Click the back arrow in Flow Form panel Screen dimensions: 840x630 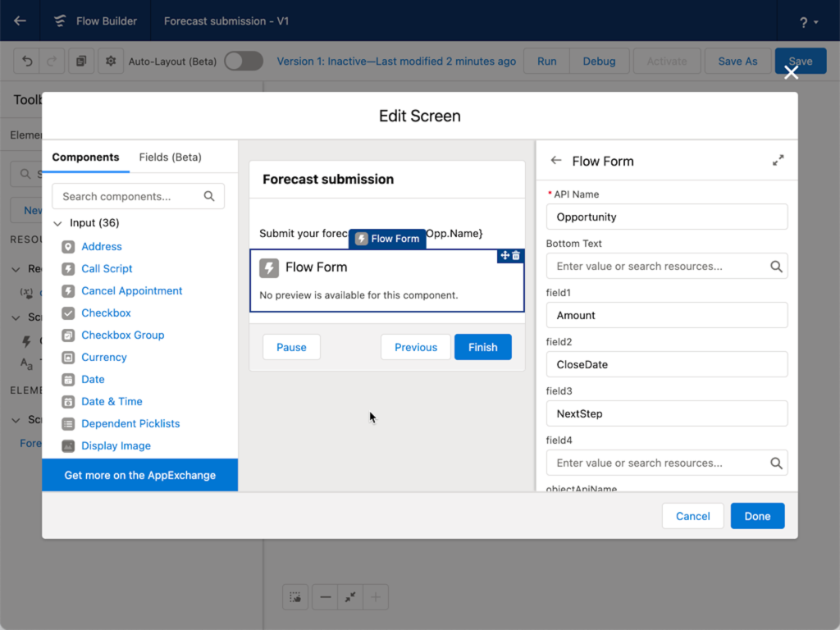point(556,161)
